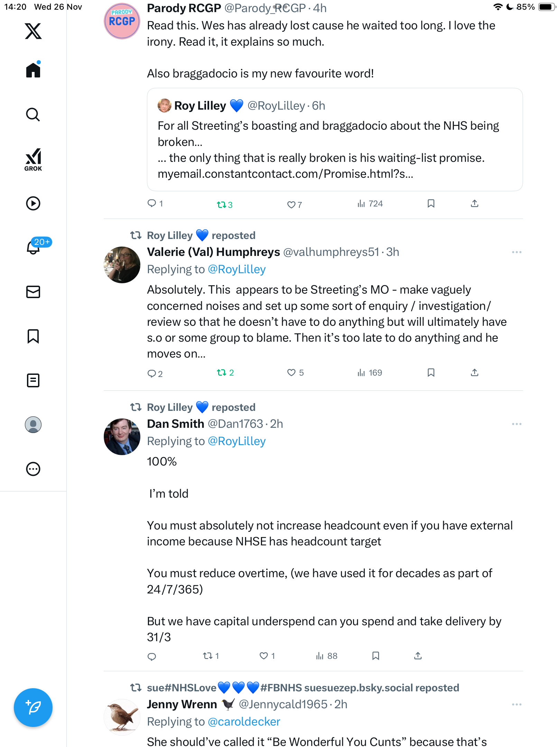Open the Video tab play icon

coord(33,203)
